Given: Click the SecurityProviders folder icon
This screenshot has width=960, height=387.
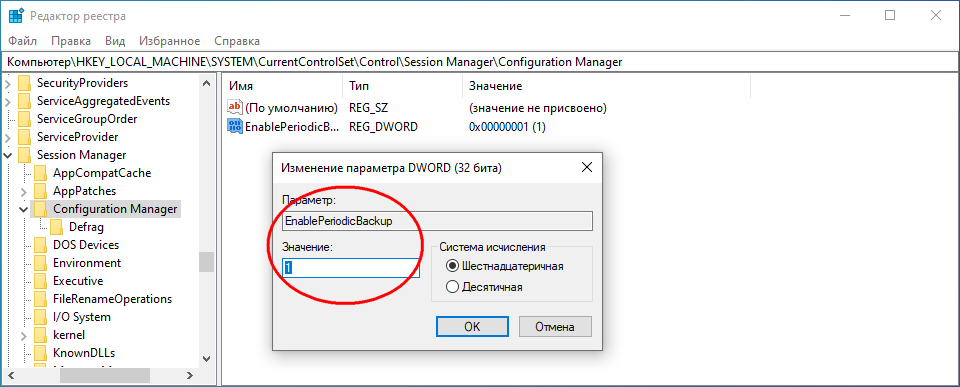Looking at the screenshot, I should tap(24, 83).
